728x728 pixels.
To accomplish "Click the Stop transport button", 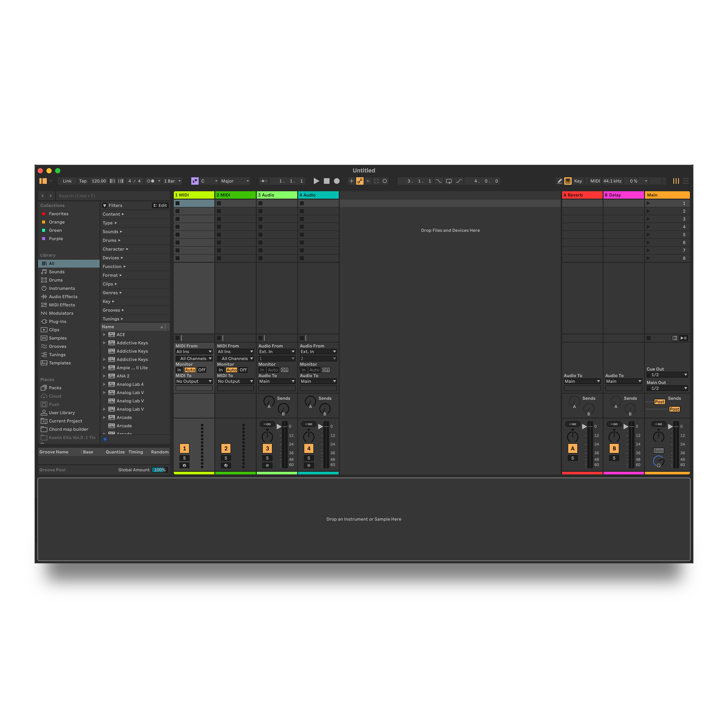I will click(x=326, y=181).
